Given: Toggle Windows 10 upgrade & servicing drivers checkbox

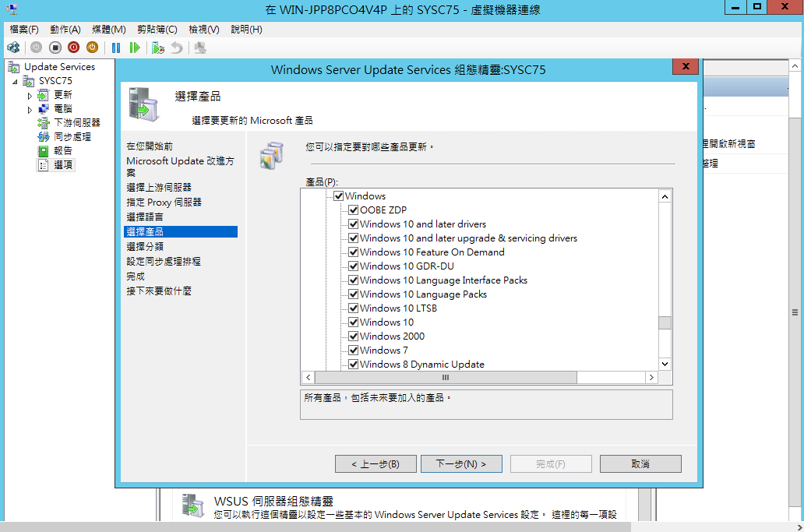Looking at the screenshot, I should [353, 238].
